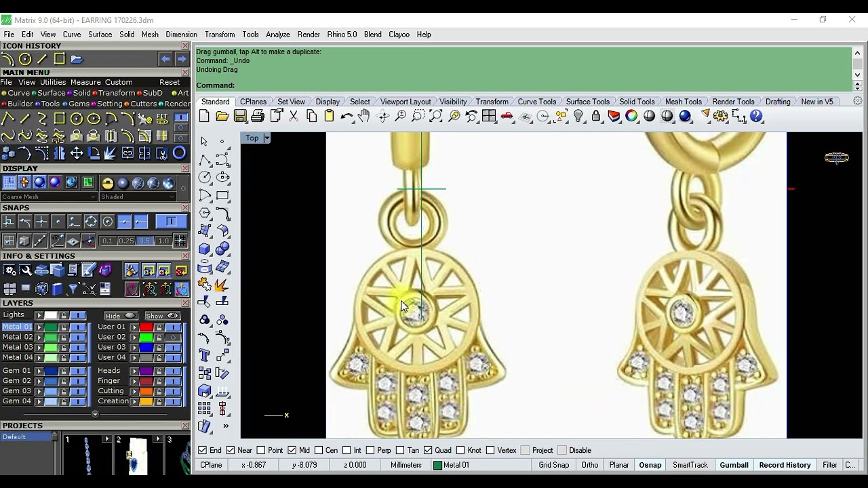Open the Clayoo menu
The height and width of the screenshot is (488, 868).
pyautogui.click(x=399, y=35)
